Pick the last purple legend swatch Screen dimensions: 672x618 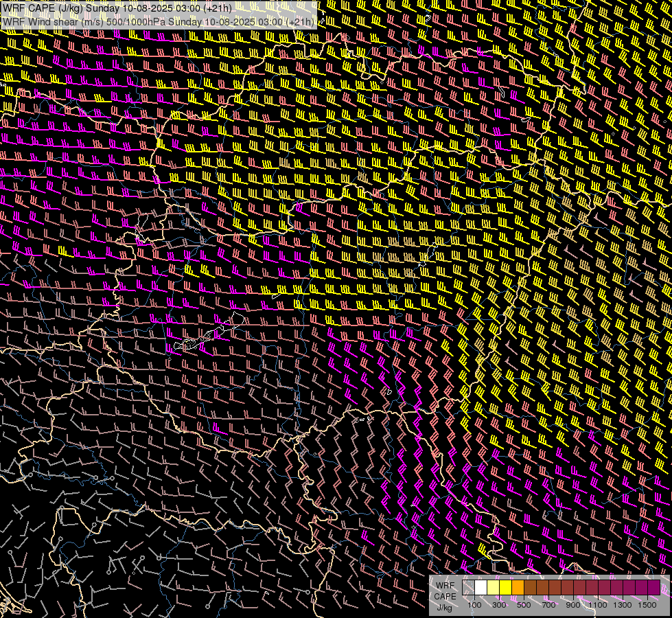(654, 588)
